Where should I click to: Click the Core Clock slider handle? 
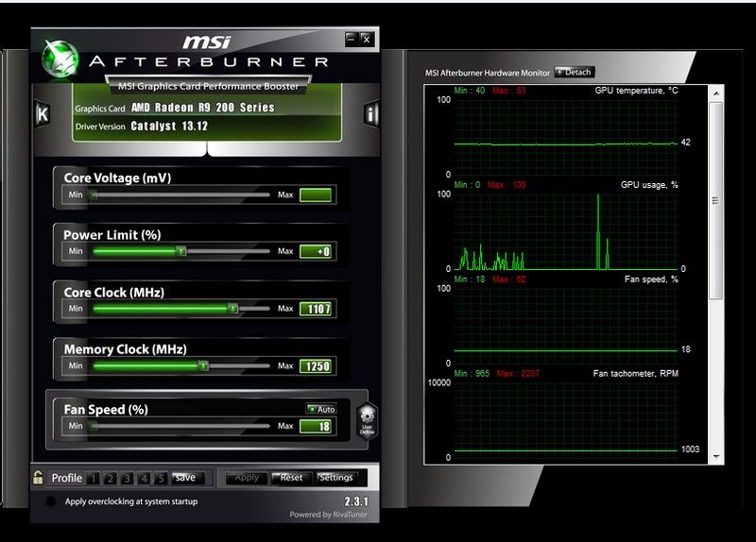(x=233, y=309)
